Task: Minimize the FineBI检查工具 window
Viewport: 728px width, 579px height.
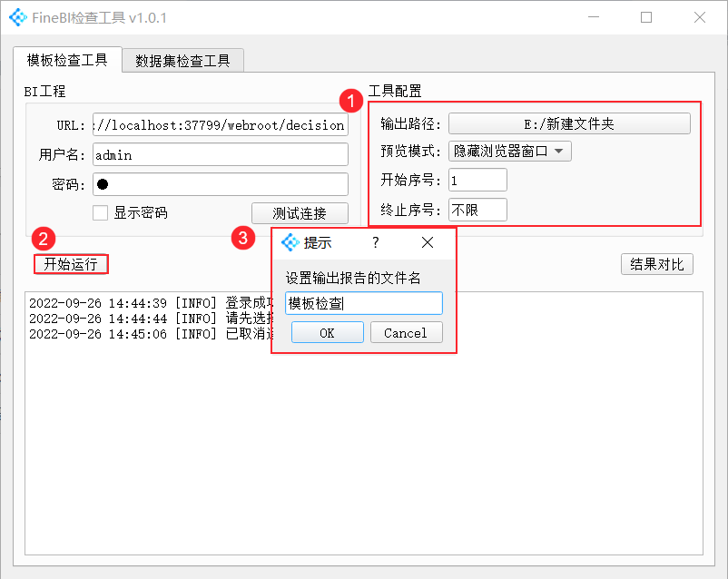Action: click(x=594, y=17)
